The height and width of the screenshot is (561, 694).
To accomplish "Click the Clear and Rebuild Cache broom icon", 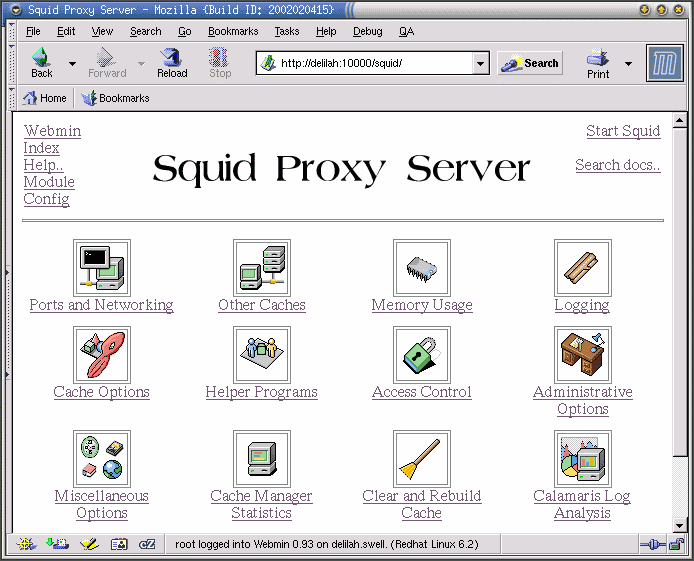I will coord(422,459).
